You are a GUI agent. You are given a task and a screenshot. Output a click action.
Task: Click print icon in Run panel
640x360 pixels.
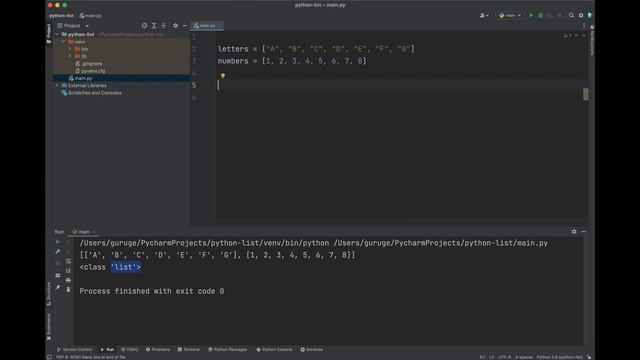point(68,280)
